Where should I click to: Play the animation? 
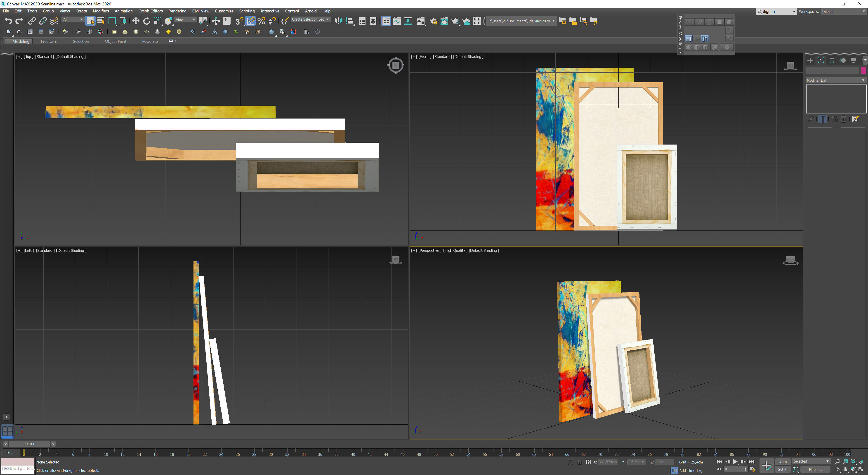[x=735, y=462]
